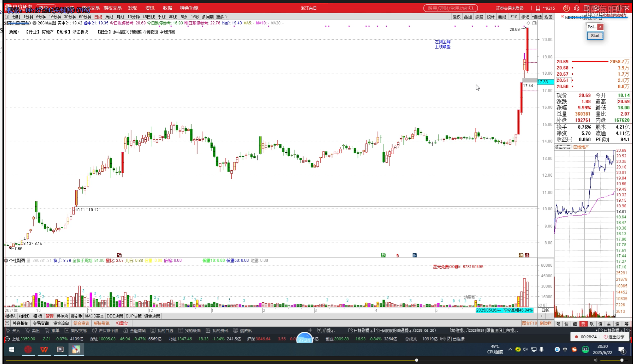Open the 另存为 save-as option
633x364 pixels.
62,316
